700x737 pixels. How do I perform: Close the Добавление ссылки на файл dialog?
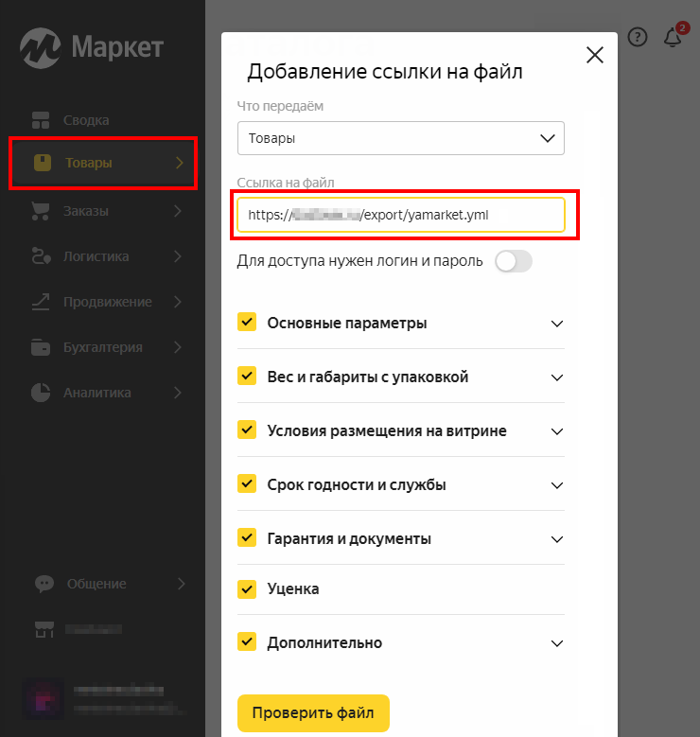[595, 55]
